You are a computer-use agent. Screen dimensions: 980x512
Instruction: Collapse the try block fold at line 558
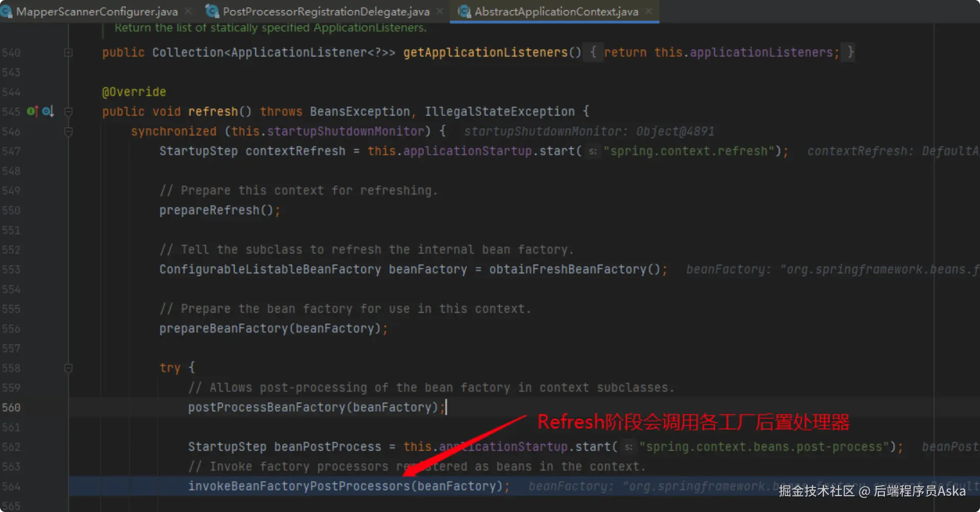68,368
